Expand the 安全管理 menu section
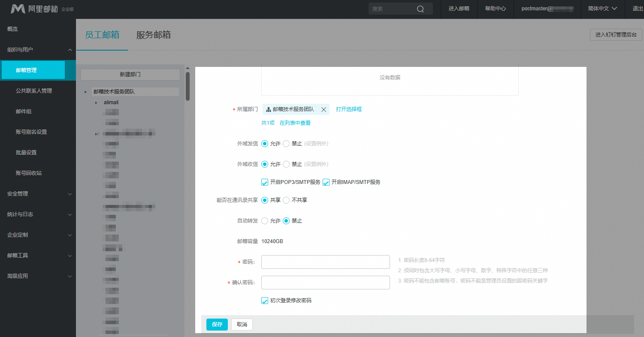The image size is (644, 337). tap(70, 194)
